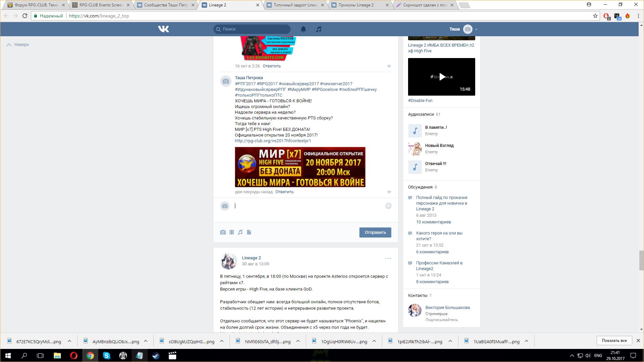Reload the page in Chrome
Image resolution: width=644 pixels, height=362 pixels.
point(24,16)
